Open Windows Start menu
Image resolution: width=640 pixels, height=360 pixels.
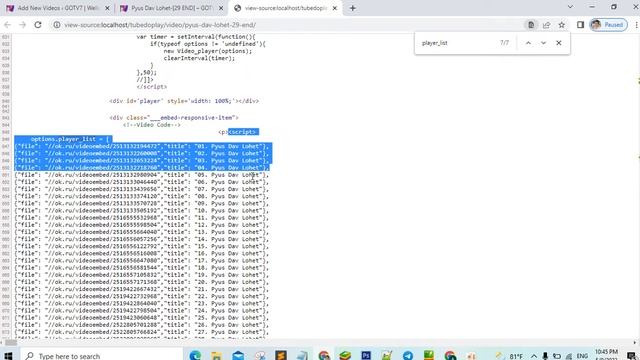[8, 356]
